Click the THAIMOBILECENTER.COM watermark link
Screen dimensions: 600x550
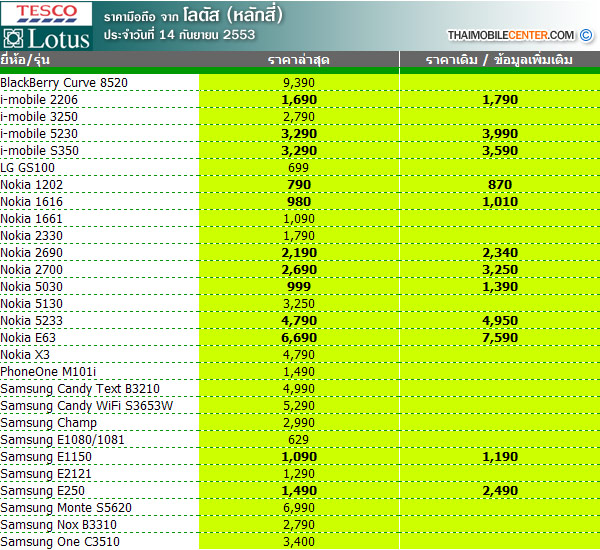pyautogui.click(x=511, y=35)
